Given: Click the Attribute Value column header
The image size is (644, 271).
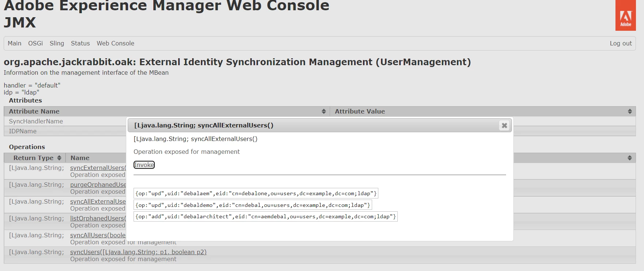Looking at the screenshot, I should coord(360,111).
